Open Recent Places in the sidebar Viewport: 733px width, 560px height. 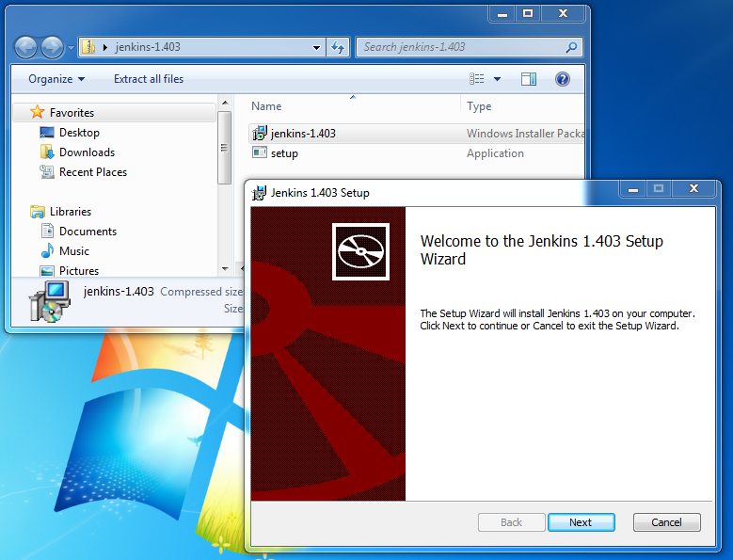[x=93, y=172]
